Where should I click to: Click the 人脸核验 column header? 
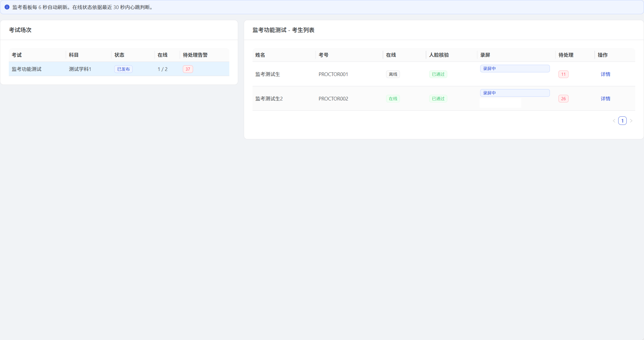[439, 55]
